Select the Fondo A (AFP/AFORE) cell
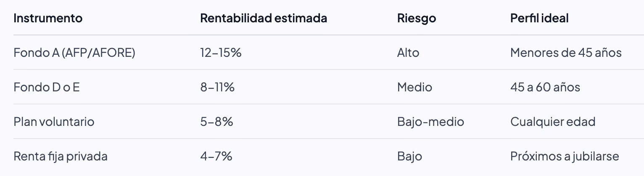The height and width of the screenshot is (176, 644). pyautogui.click(x=74, y=53)
